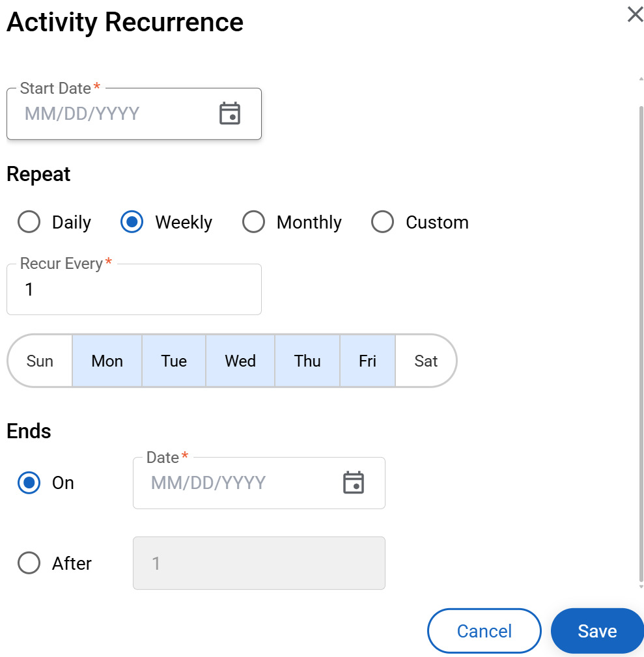Open the Start Date calendar picker

click(229, 114)
